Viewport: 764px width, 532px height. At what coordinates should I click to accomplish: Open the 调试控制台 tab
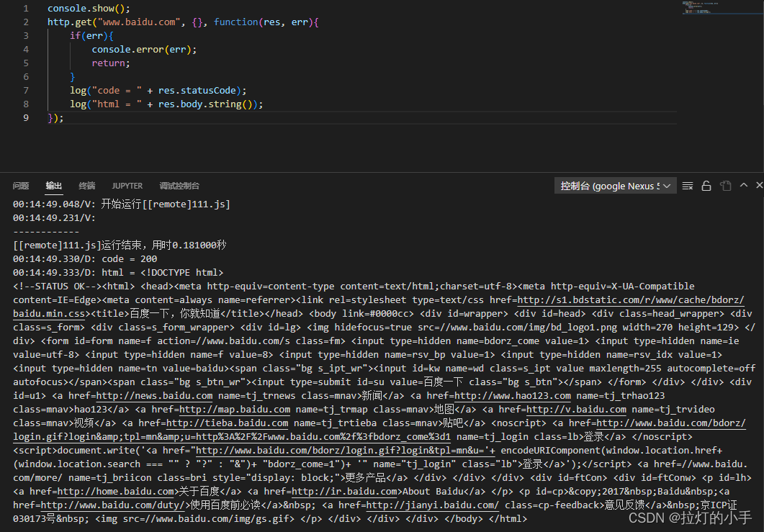click(179, 186)
